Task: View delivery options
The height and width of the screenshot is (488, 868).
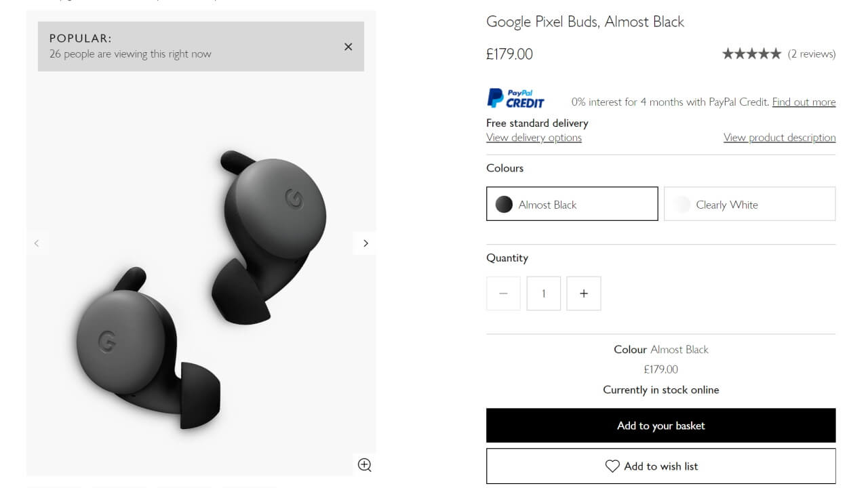Action: [534, 138]
